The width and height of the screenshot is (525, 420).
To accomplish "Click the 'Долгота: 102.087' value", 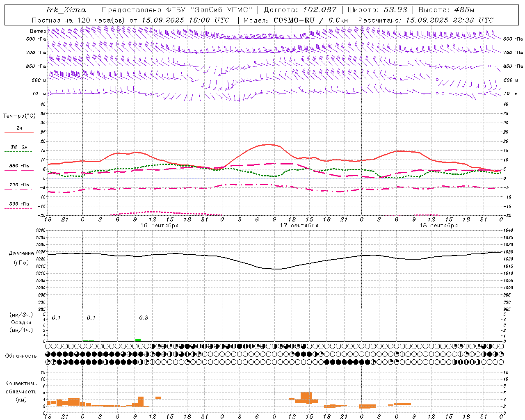I will (300, 10).
